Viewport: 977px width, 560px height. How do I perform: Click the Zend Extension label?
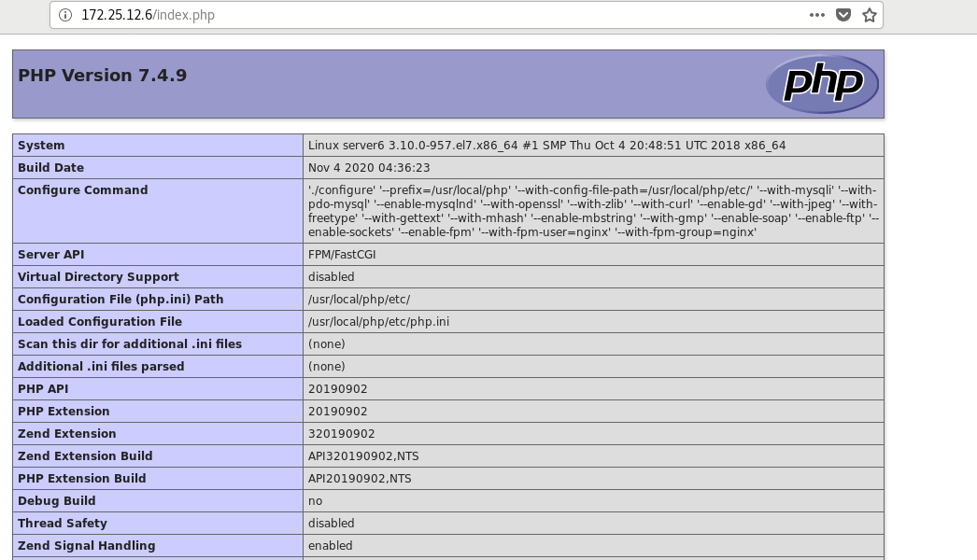[x=66, y=434]
